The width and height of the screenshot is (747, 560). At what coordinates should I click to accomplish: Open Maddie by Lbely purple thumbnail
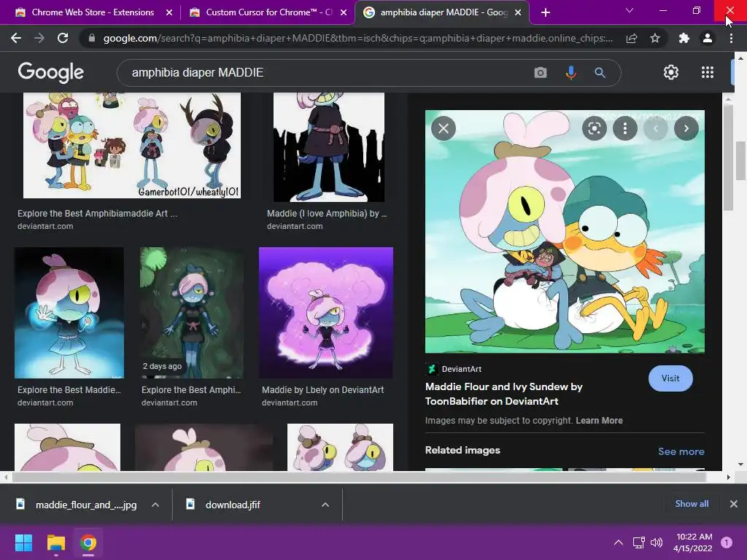click(326, 313)
